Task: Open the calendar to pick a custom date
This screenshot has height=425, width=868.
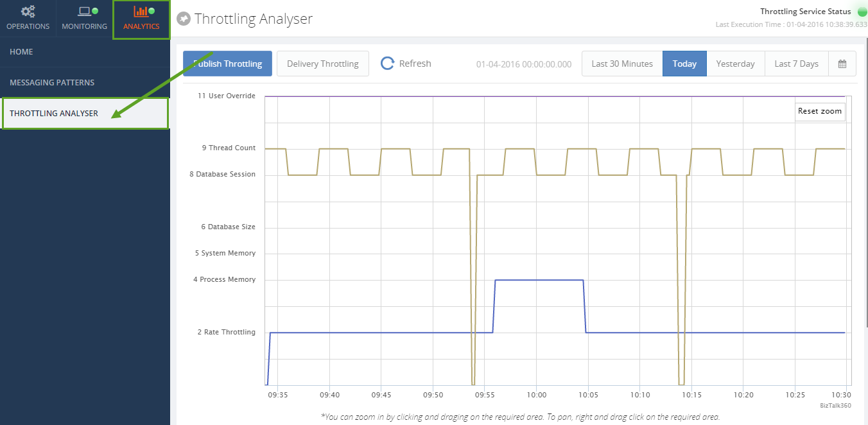Action: pyautogui.click(x=842, y=63)
